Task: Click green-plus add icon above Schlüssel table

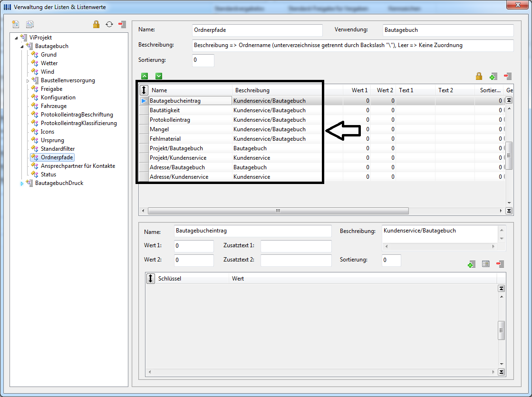Action: [471, 264]
